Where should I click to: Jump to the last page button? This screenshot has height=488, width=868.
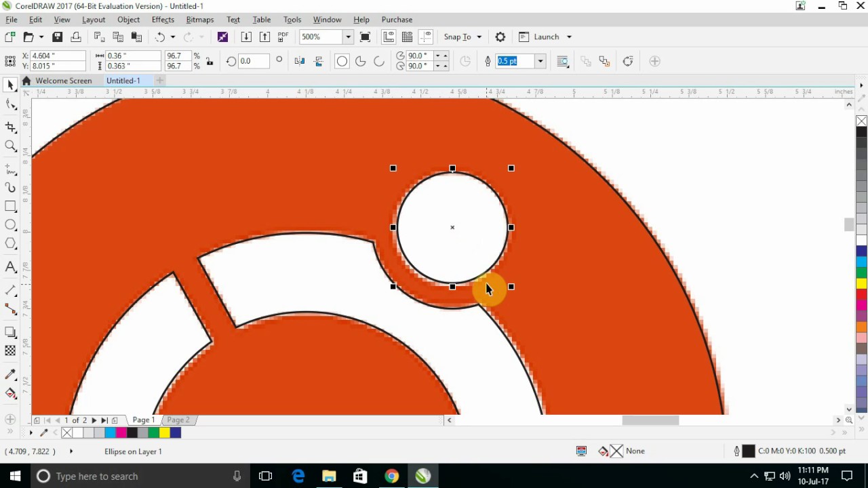pos(104,420)
